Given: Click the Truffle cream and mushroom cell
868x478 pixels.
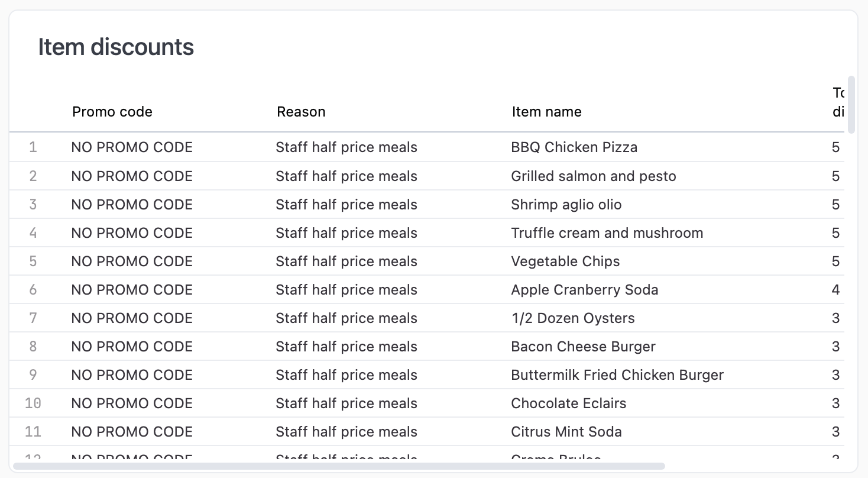Looking at the screenshot, I should [607, 232].
